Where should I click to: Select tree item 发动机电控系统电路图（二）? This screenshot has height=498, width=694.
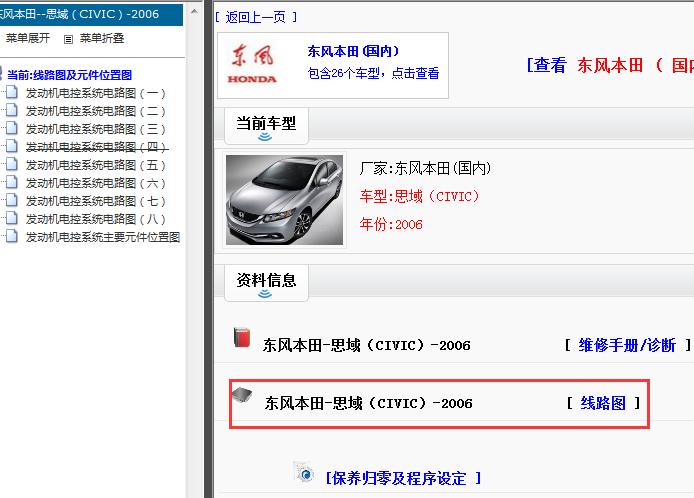[95, 111]
